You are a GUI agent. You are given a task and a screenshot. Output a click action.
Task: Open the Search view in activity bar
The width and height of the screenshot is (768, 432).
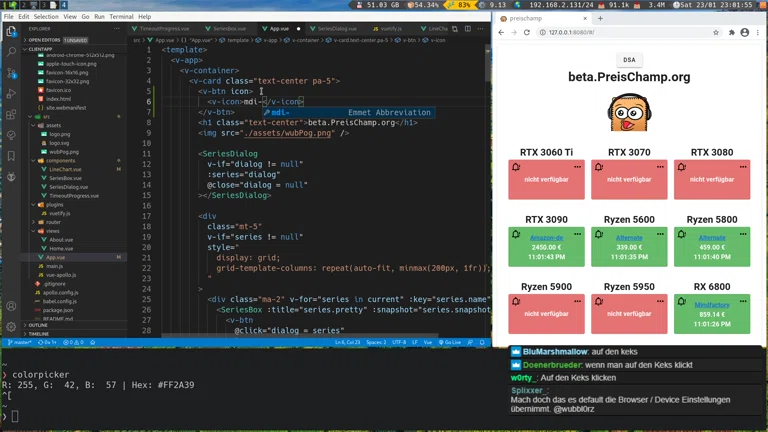(12, 51)
